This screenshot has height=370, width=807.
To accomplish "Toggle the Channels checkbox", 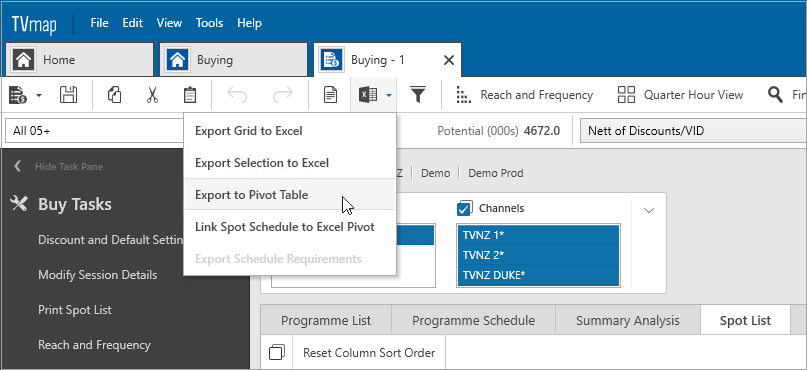I will tap(464, 208).
